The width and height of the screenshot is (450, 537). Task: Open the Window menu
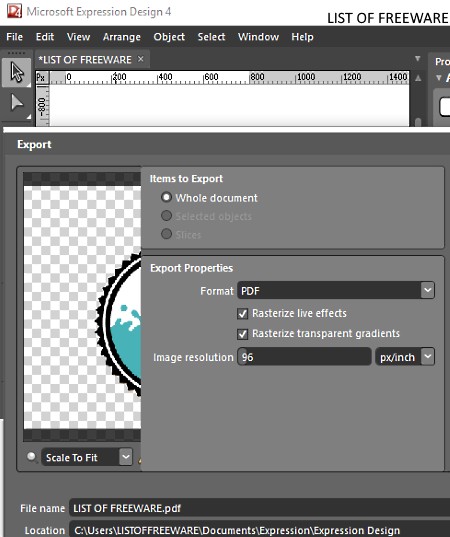tap(259, 37)
